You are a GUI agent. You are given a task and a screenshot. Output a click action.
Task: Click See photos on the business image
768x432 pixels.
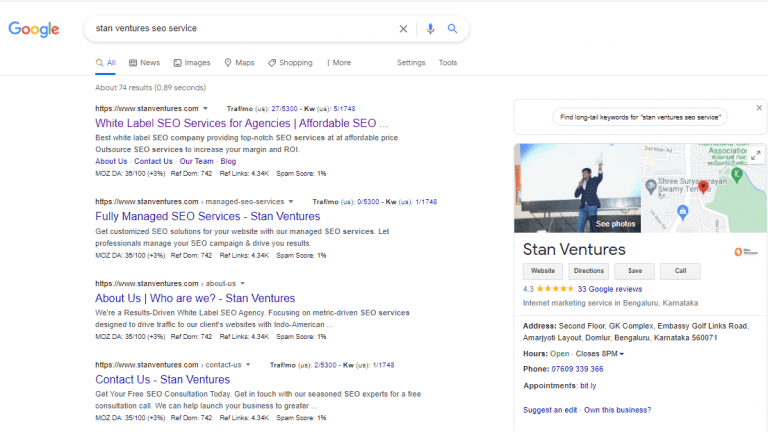click(x=615, y=224)
